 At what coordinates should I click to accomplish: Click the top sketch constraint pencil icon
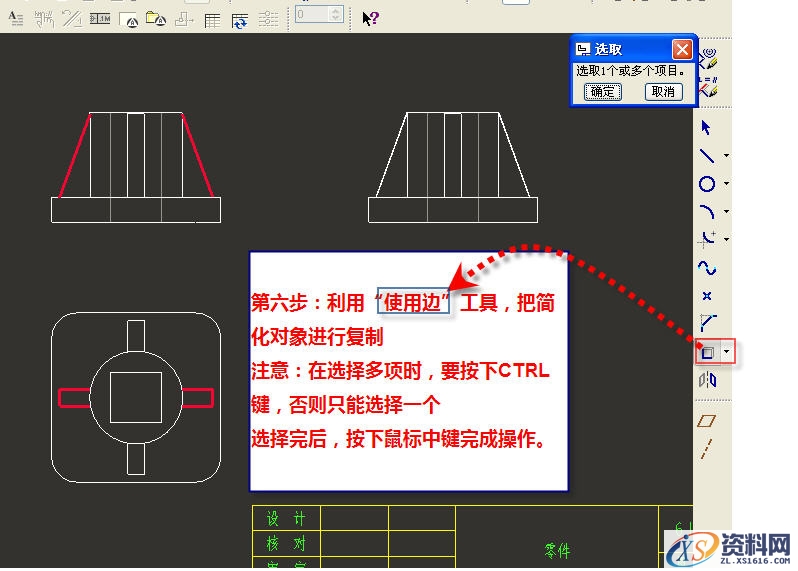tap(708, 59)
